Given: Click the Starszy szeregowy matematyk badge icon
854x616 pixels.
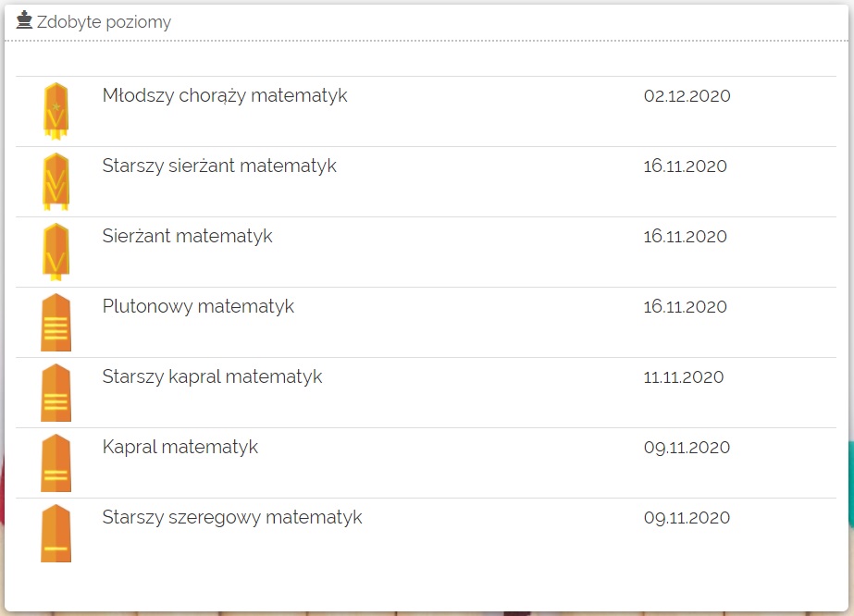Looking at the screenshot, I should [x=56, y=533].
